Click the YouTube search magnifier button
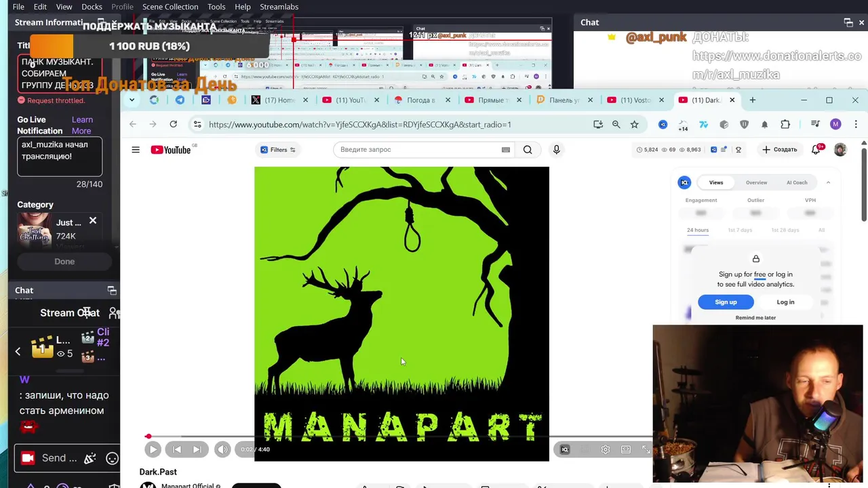This screenshot has width=868, height=488. click(528, 150)
